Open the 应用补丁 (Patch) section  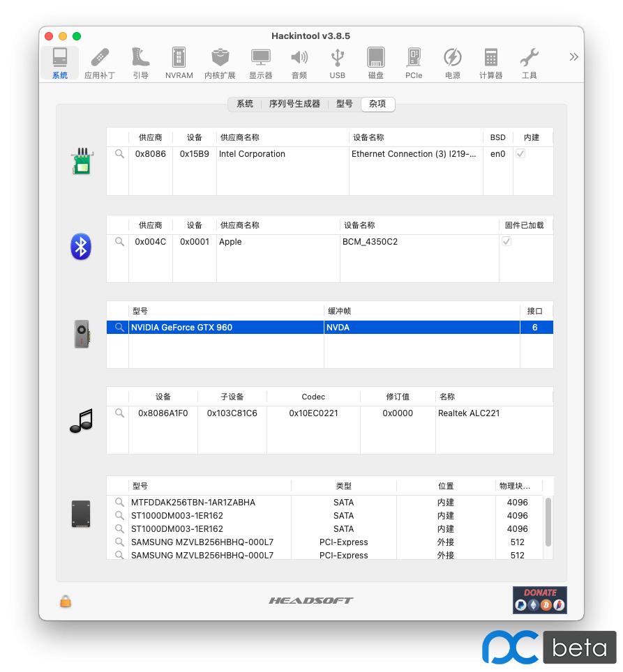pos(99,63)
